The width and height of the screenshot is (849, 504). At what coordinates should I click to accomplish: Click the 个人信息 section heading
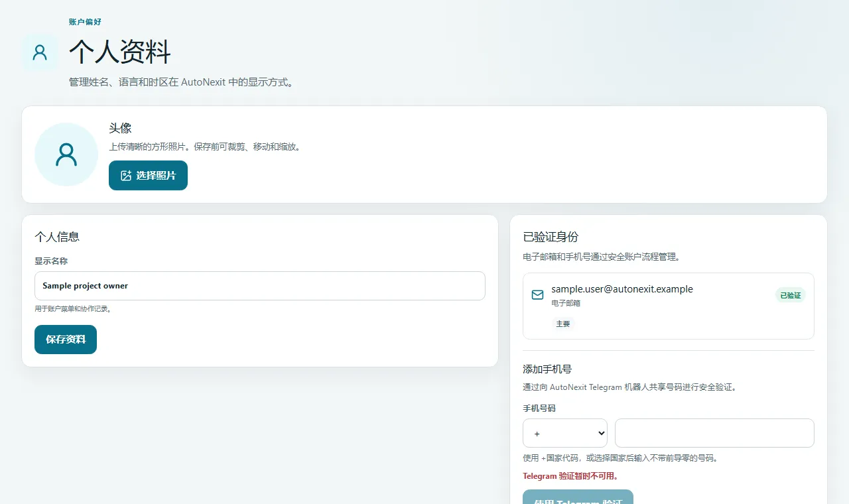coord(57,237)
